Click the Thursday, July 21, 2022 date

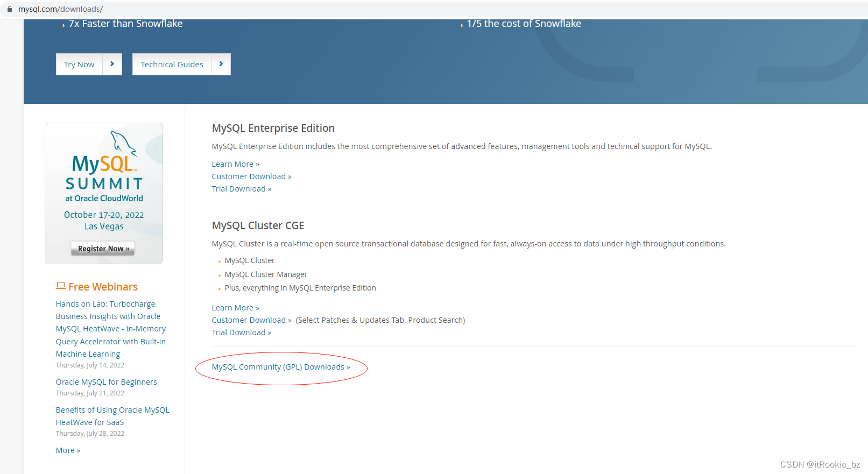(90, 393)
